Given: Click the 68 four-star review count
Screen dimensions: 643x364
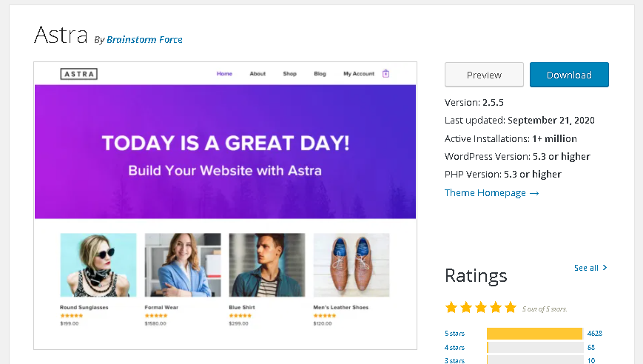Looking at the screenshot, I should coord(591,347).
